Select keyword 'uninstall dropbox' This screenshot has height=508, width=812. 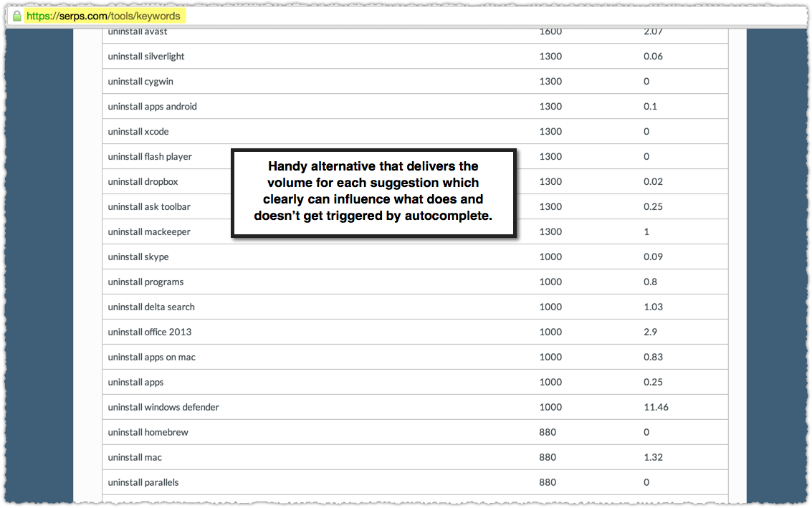tap(143, 182)
